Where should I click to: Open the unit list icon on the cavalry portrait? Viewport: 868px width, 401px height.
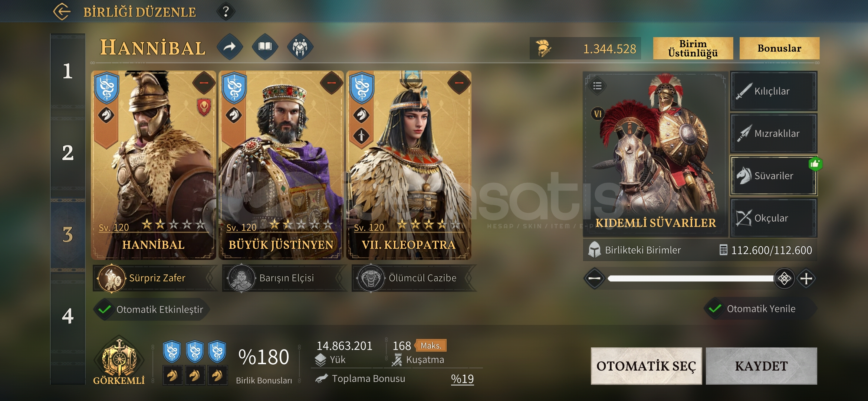pyautogui.click(x=597, y=86)
